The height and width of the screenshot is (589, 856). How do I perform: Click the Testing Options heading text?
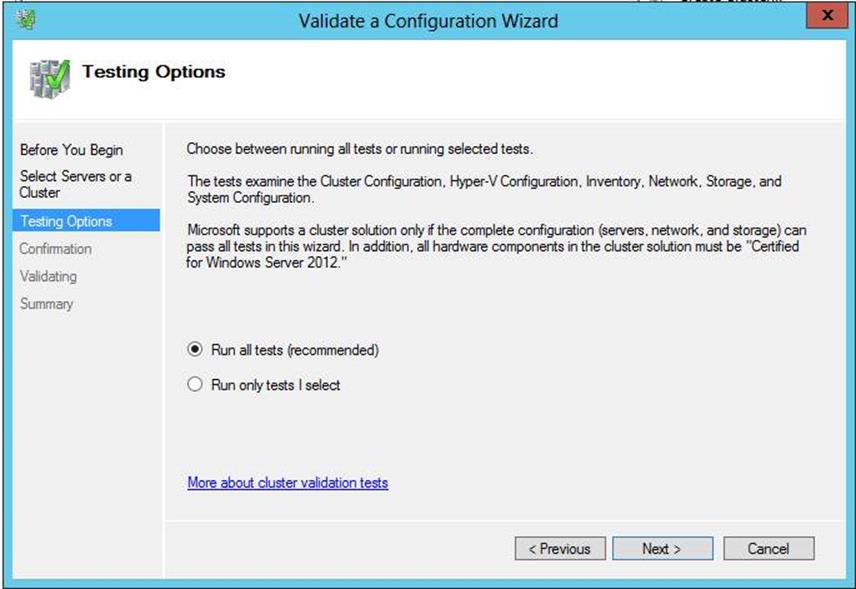pyautogui.click(x=153, y=72)
